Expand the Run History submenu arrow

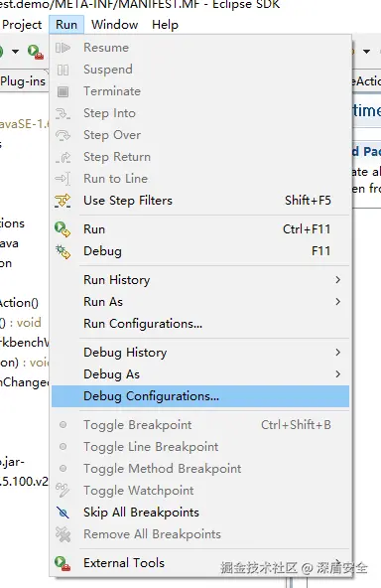point(338,280)
